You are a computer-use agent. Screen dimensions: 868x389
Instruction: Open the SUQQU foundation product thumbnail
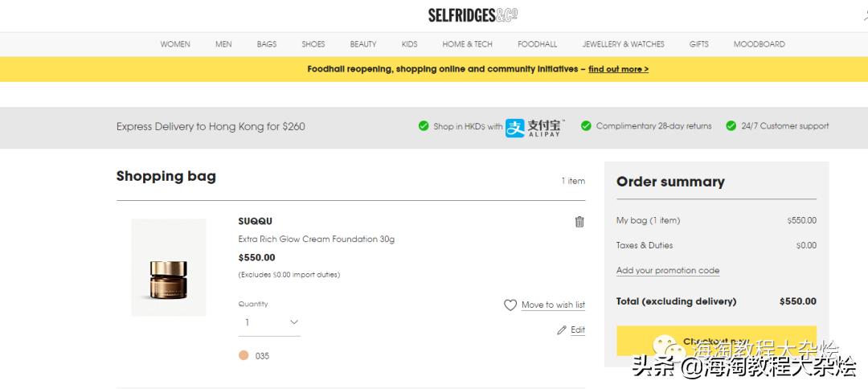click(169, 268)
